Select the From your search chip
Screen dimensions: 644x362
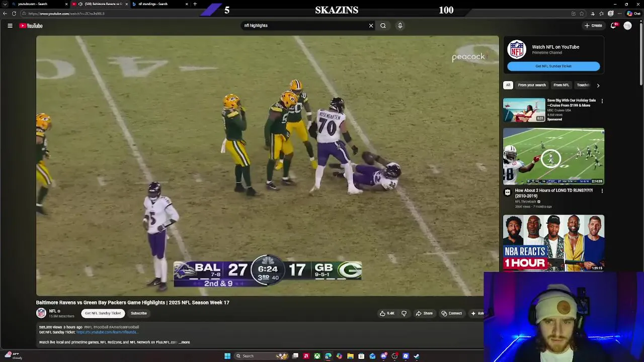coord(532,85)
